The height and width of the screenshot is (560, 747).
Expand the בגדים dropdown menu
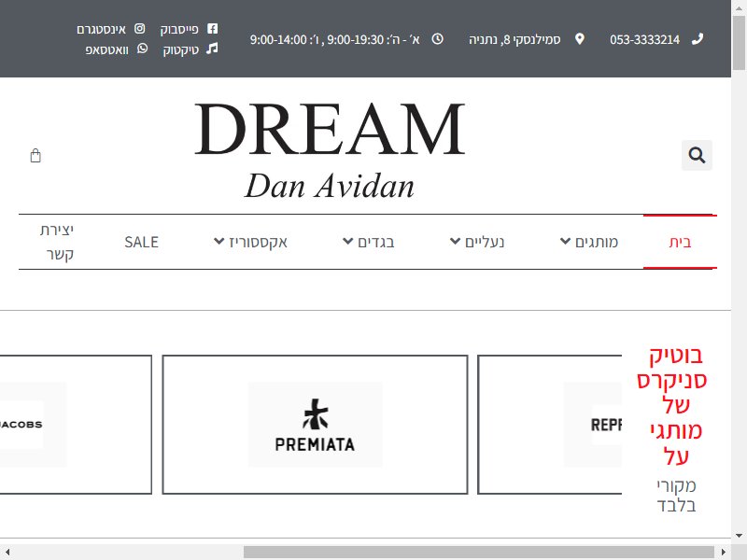point(369,242)
